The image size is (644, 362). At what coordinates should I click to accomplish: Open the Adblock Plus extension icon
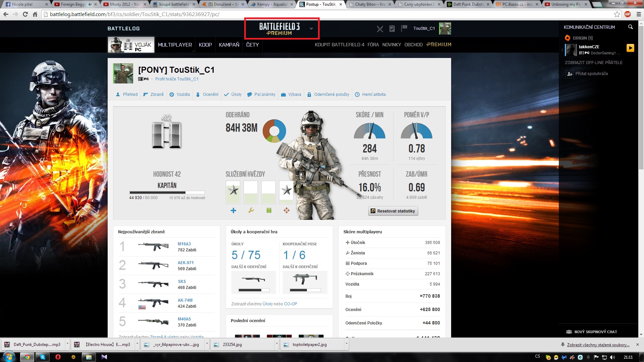628,14
